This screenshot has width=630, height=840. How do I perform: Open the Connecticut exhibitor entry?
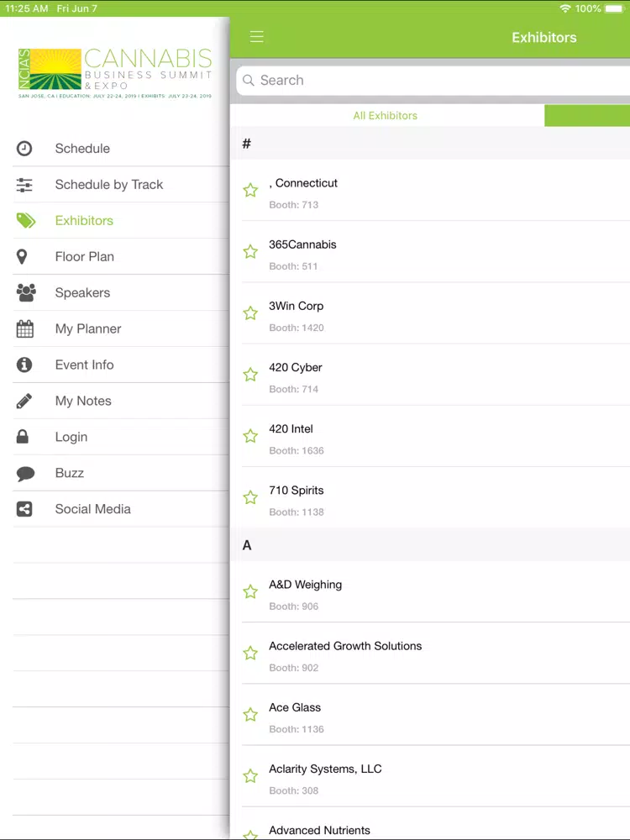(430, 190)
